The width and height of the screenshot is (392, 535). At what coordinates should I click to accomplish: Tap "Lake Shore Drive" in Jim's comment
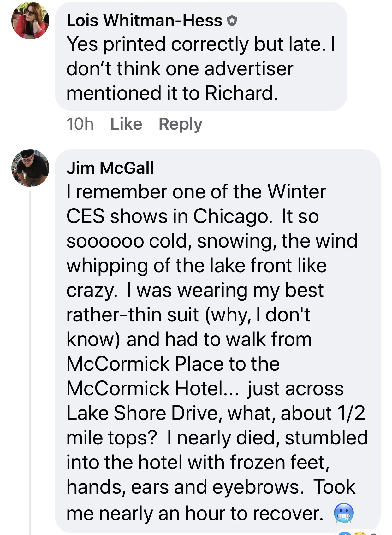[x=142, y=413]
